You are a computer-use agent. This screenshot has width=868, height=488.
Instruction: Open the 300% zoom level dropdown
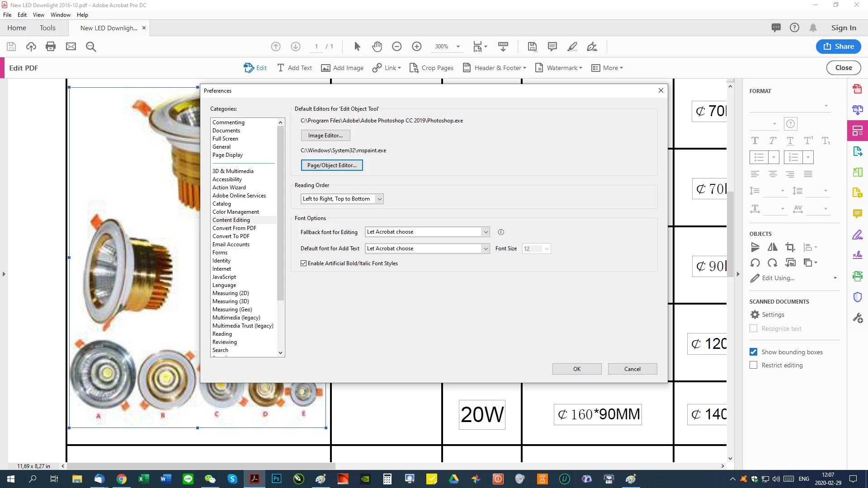[x=458, y=47]
